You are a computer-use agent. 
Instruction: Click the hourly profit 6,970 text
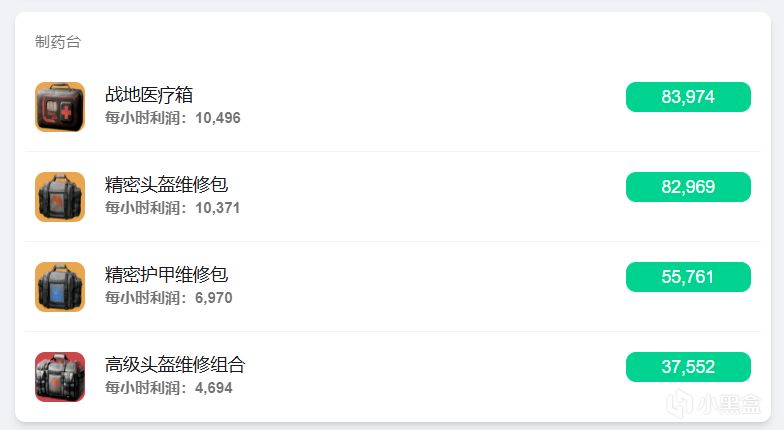(214, 298)
